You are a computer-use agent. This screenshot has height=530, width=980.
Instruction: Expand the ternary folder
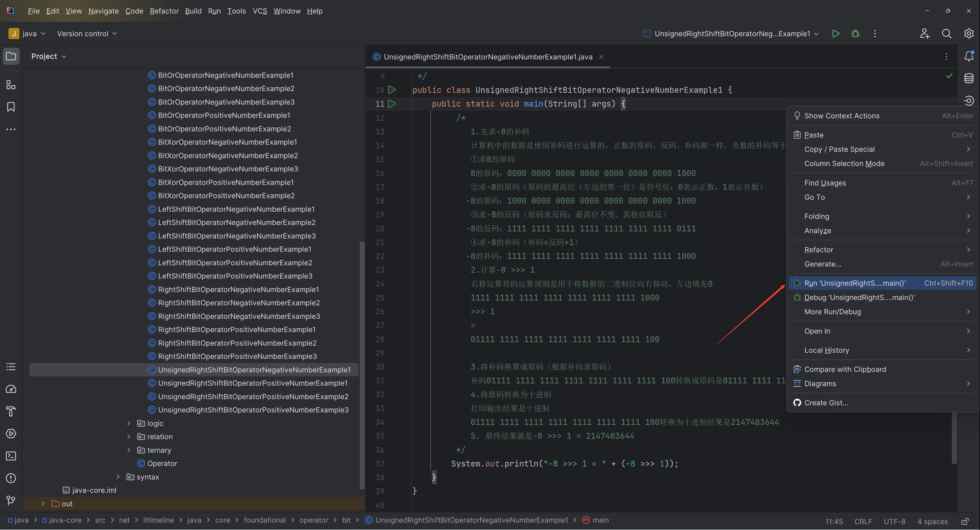pyautogui.click(x=129, y=450)
